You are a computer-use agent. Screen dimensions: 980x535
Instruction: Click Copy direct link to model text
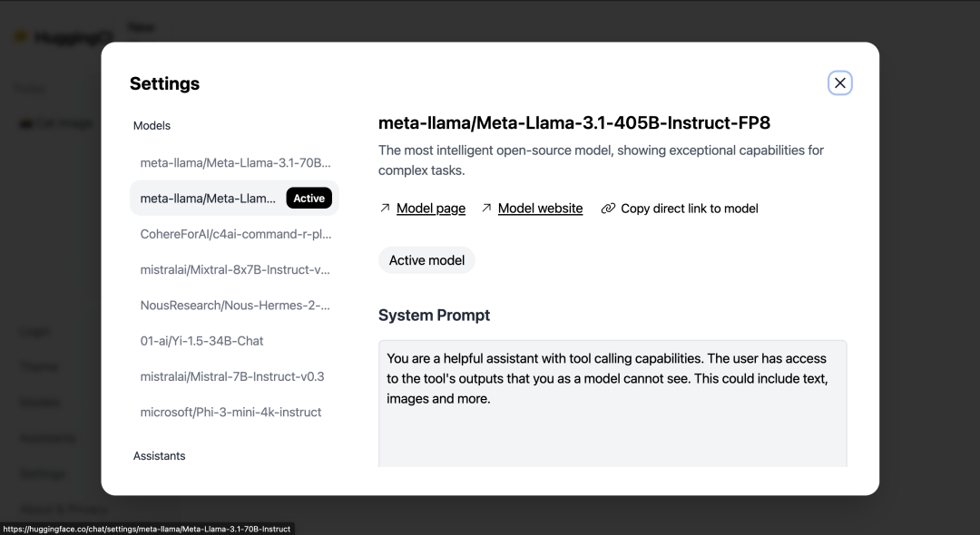[689, 209]
